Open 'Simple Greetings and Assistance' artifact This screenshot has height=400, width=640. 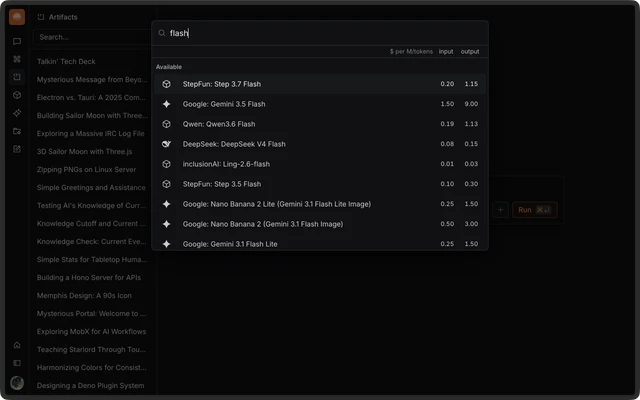[92, 188]
